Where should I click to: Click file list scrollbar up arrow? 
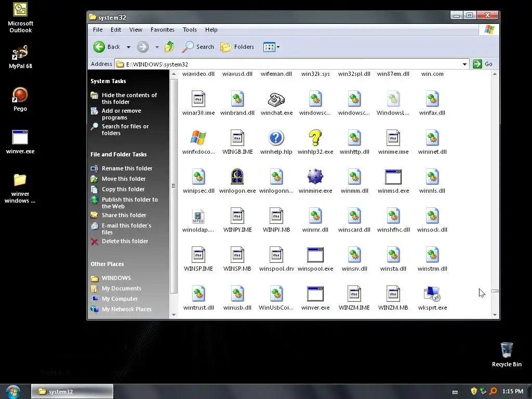[495, 74]
